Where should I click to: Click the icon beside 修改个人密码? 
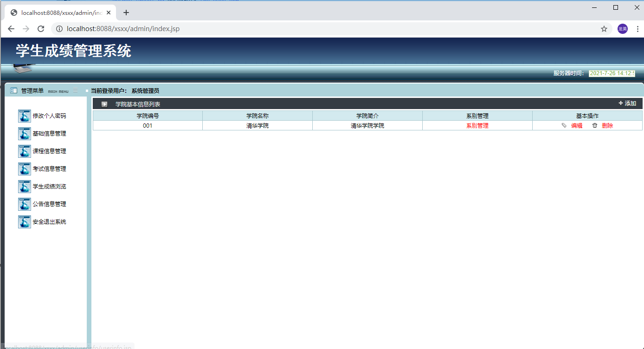(25, 116)
